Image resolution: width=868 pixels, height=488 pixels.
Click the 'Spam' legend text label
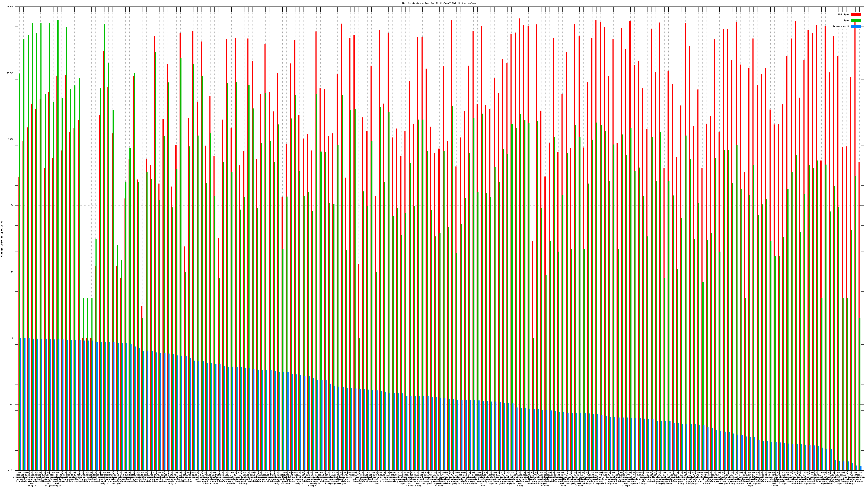[846, 21]
